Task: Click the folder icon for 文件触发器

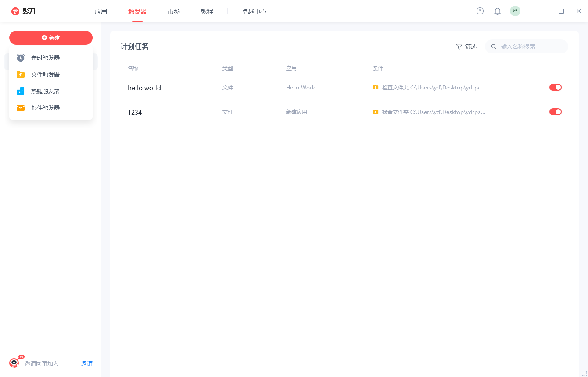Action: click(x=21, y=75)
